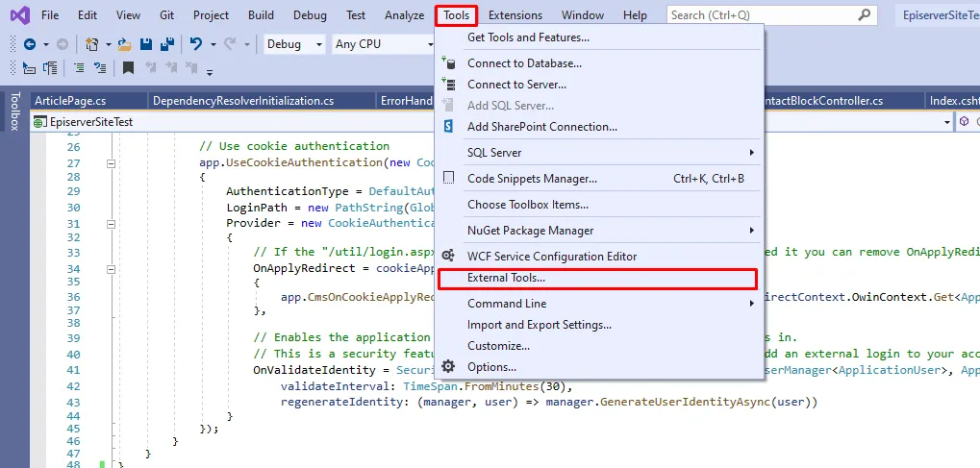Image resolution: width=980 pixels, height=468 pixels.
Task: Switch to the Index.cshtml tab
Action: [953, 101]
